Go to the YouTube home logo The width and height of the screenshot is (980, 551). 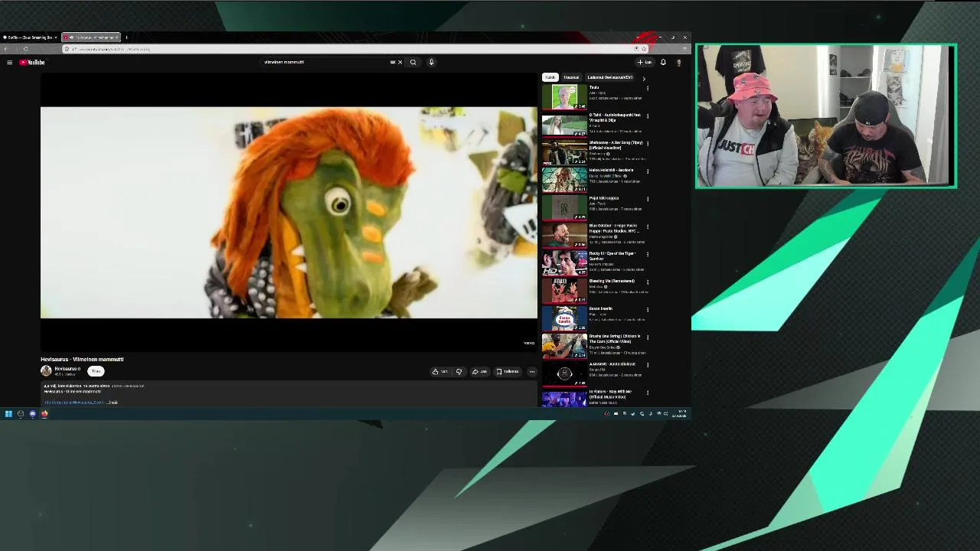point(32,62)
